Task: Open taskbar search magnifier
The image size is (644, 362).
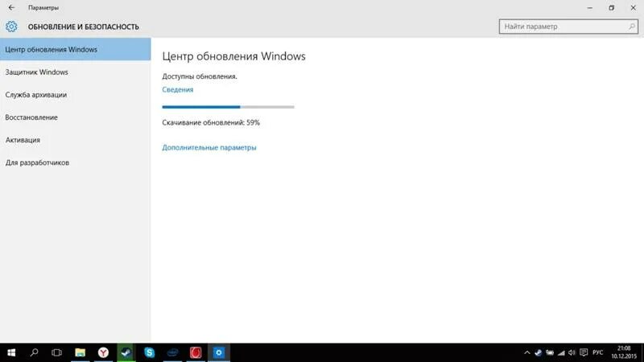Action: [x=34, y=352]
